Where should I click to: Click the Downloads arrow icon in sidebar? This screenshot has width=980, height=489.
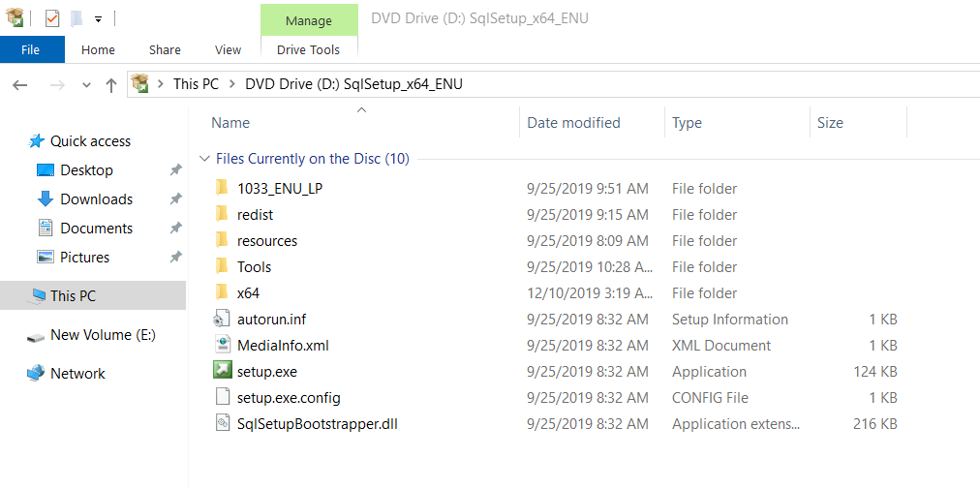pyautogui.click(x=46, y=199)
